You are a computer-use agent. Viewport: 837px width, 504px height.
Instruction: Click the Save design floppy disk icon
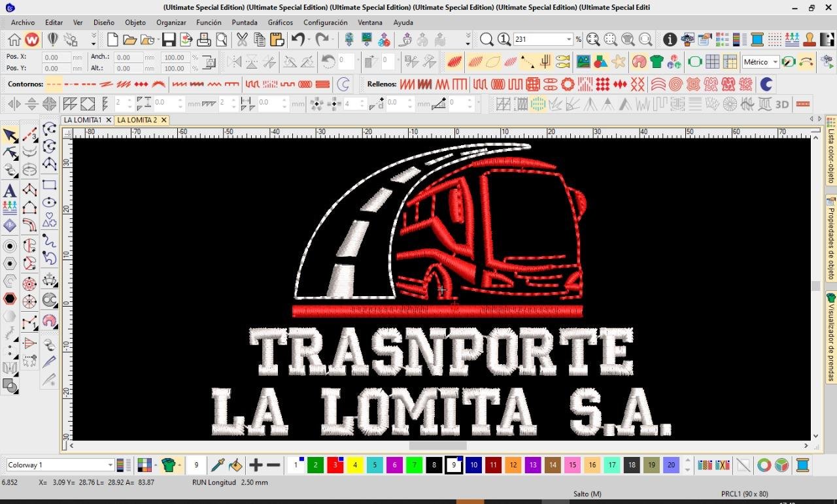tap(169, 40)
